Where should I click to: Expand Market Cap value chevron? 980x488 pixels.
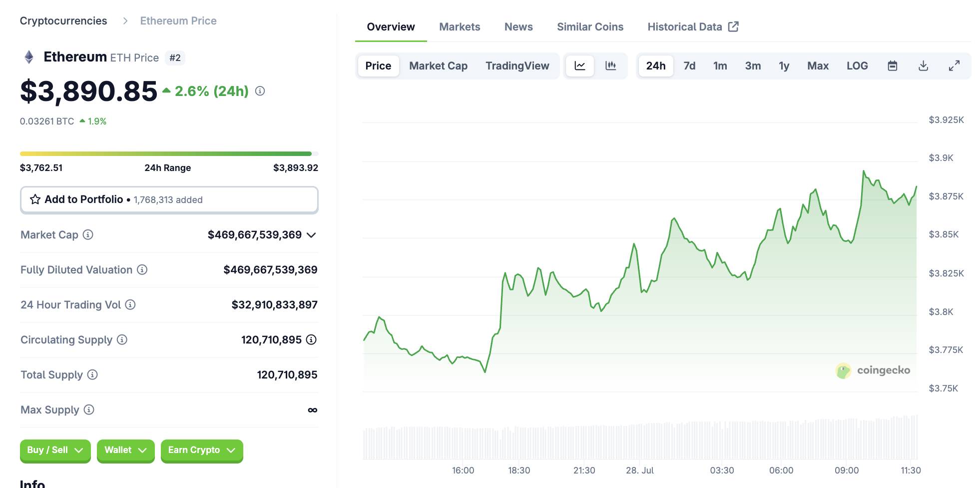click(x=311, y=235)
